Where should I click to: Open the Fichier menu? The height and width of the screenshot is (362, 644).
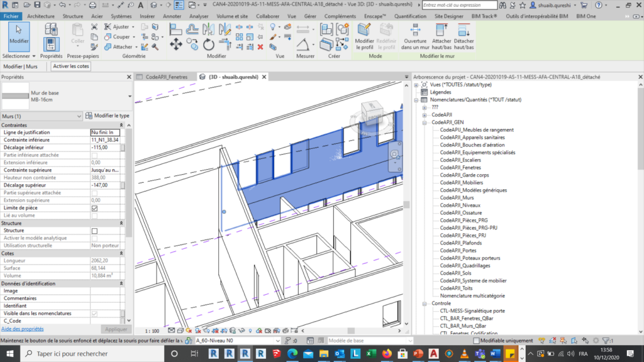(10, 16)
